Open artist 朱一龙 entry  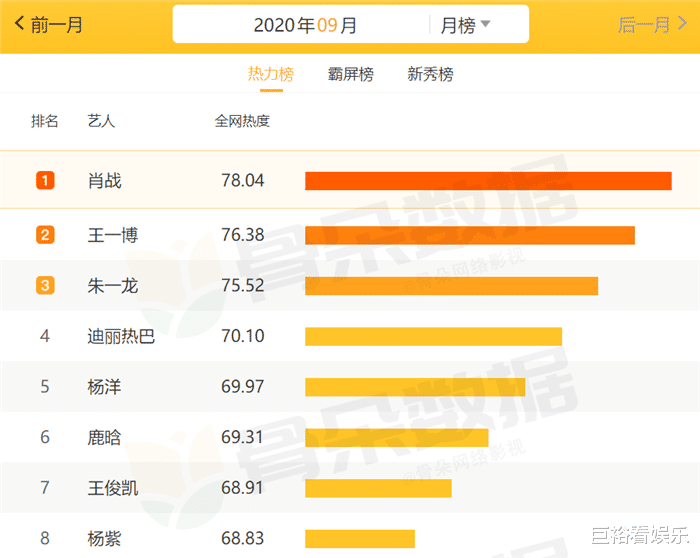tap(113, 285)
